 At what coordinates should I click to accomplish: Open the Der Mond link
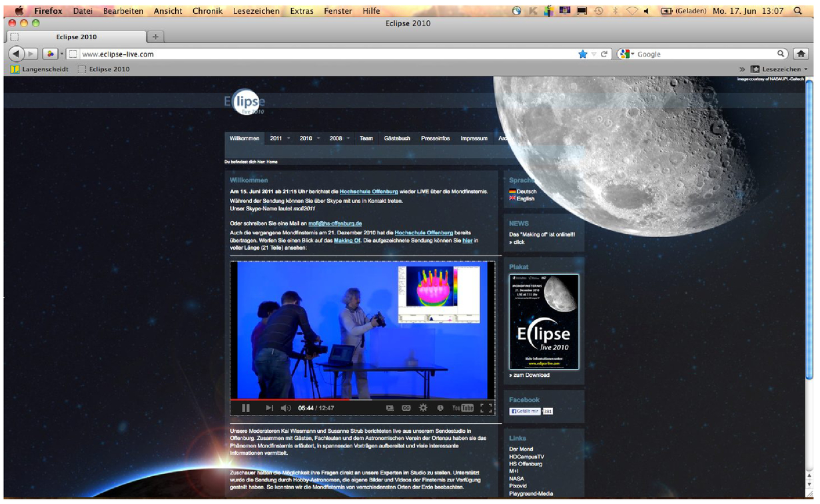pos(521,449)
